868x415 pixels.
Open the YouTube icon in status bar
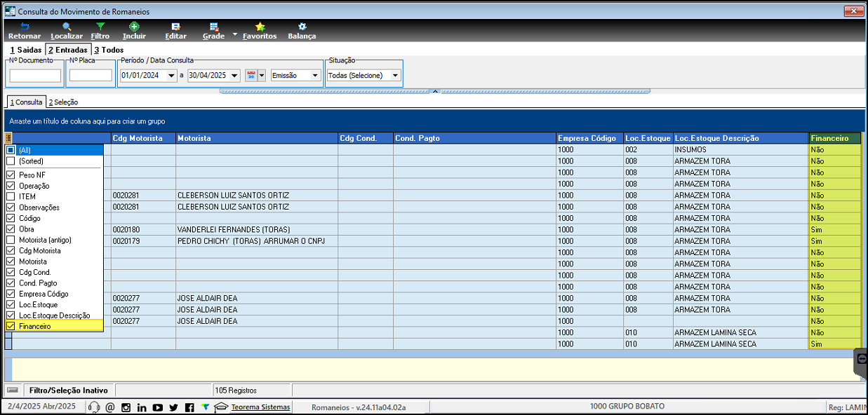click(158, 407)
